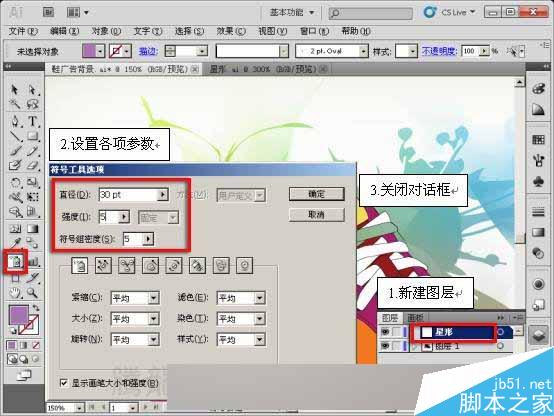554x416 pixels.
Task: Toggle lock box of 星形 layer
Action: click(397, 332)
